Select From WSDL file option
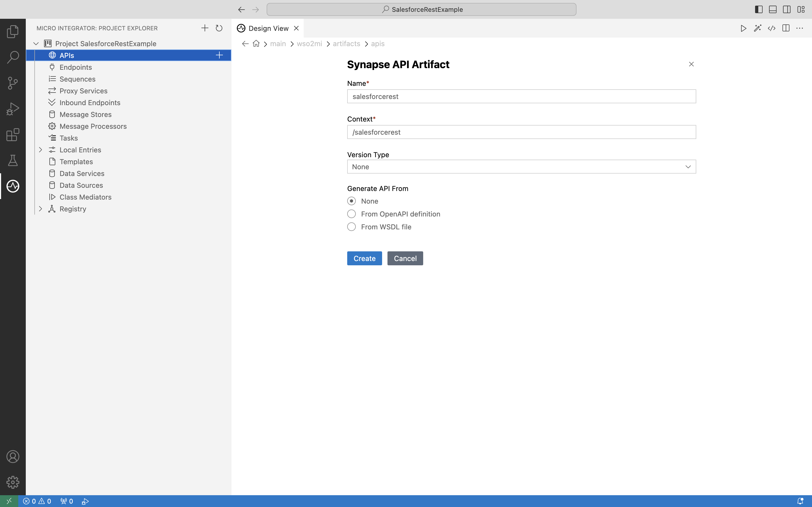The image size is (812, 507). [351, 227]
